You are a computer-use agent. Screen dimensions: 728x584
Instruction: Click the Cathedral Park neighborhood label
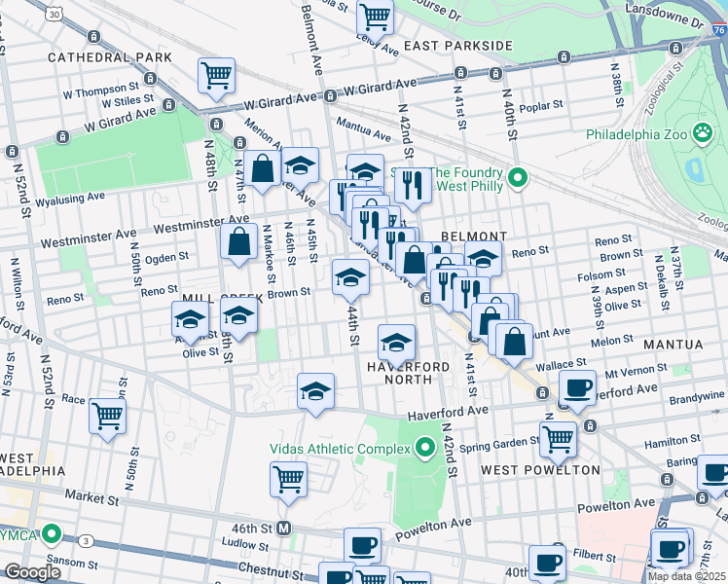point(110,57)
